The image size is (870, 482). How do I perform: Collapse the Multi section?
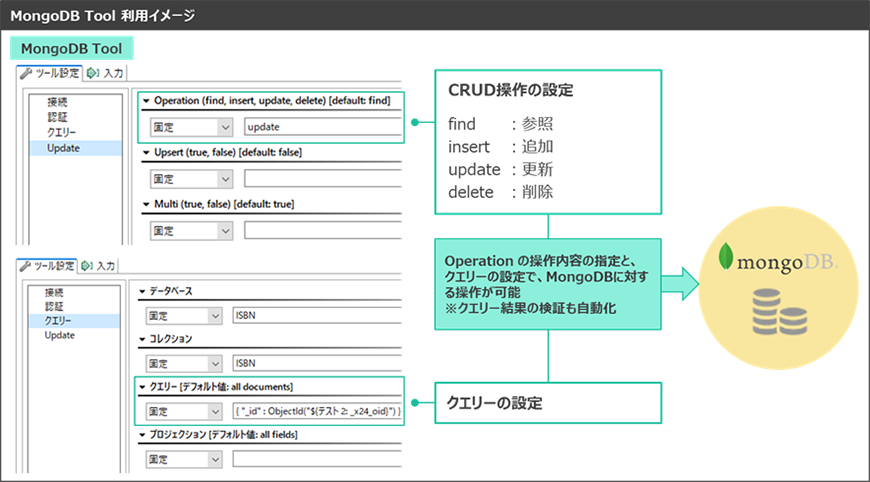coord(146,204)
